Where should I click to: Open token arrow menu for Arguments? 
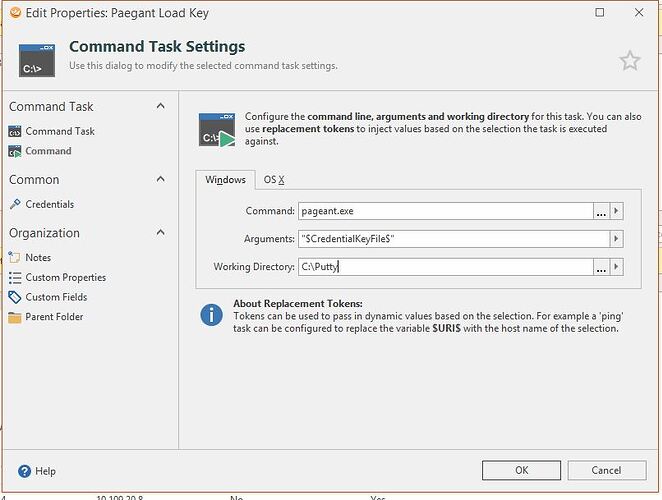[617, 239]
